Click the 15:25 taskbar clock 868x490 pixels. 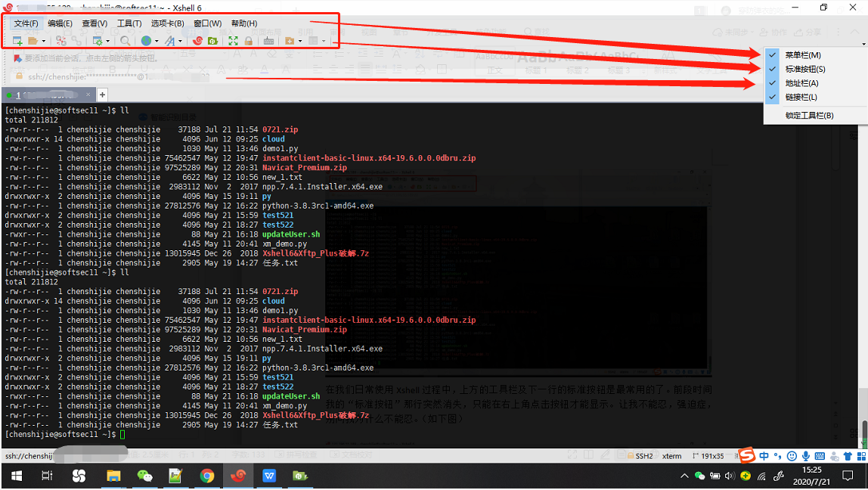pyautogui.click(x=811, y=476)
